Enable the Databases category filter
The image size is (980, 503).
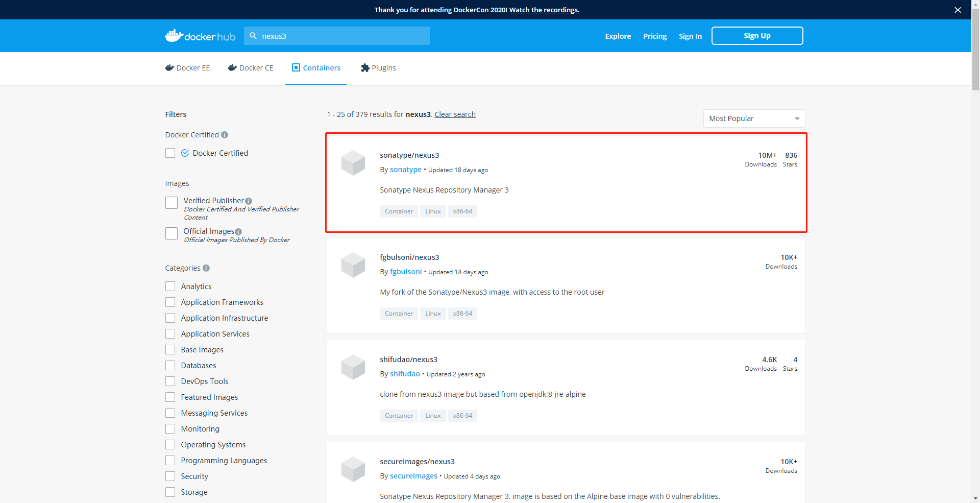pos(170,366)
